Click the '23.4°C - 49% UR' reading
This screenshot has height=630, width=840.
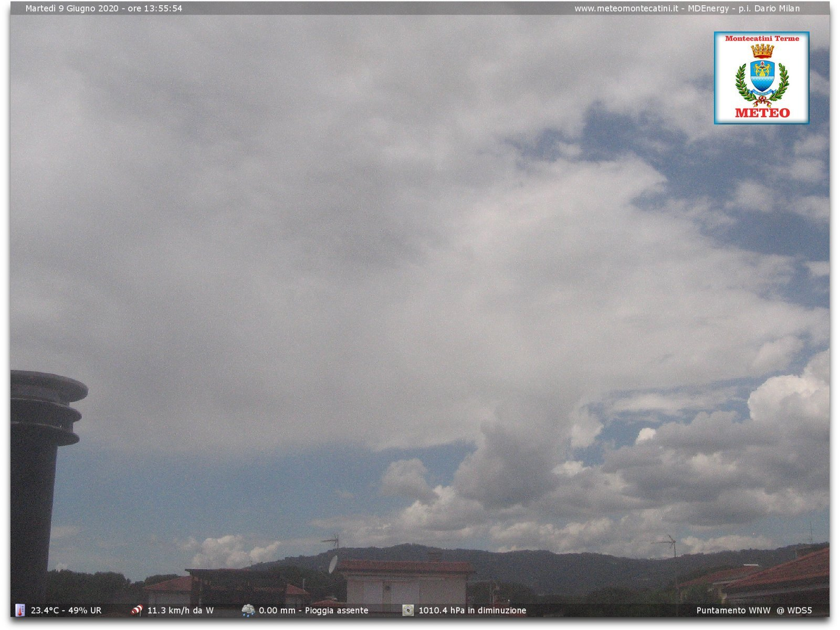coord(66,611)
